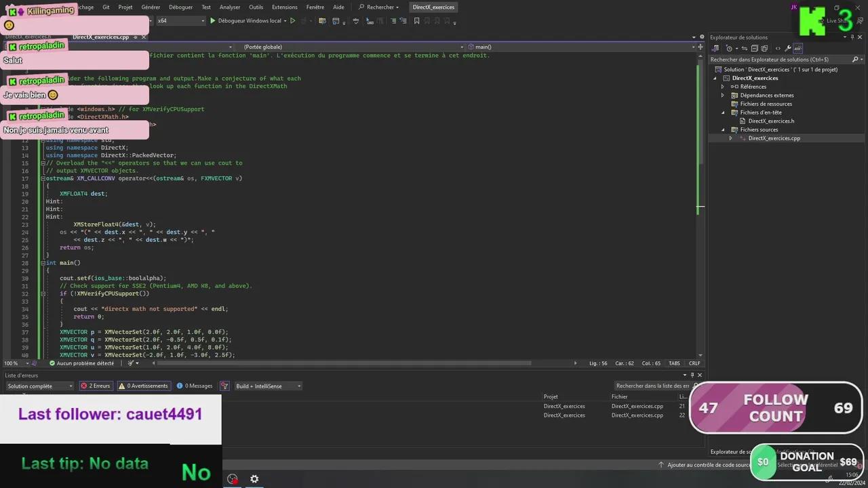
Task: Click the collapse all icon in Solution Explorer
Action: pyautogui.click(x=754, y=48)
